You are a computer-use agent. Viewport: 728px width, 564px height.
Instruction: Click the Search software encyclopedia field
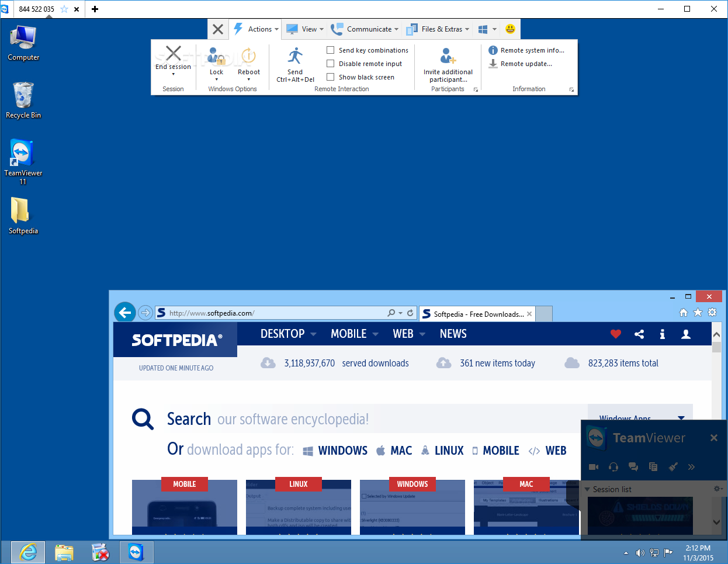376,419
